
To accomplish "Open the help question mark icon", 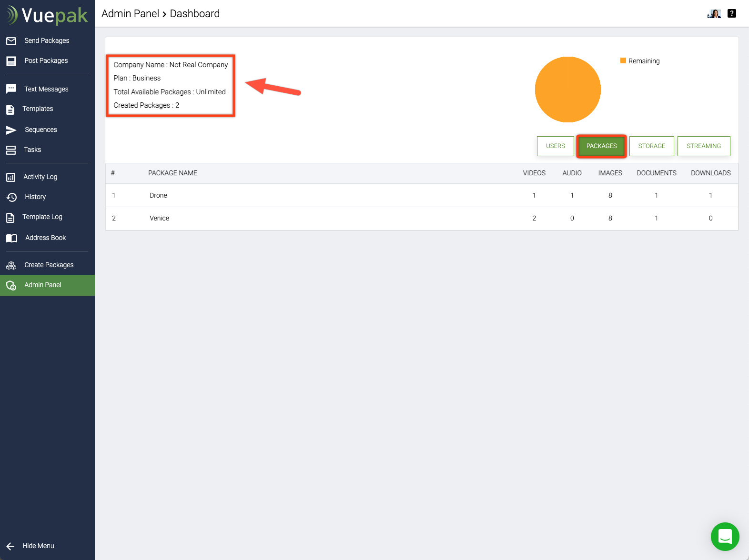I will (x=732, y=13).
